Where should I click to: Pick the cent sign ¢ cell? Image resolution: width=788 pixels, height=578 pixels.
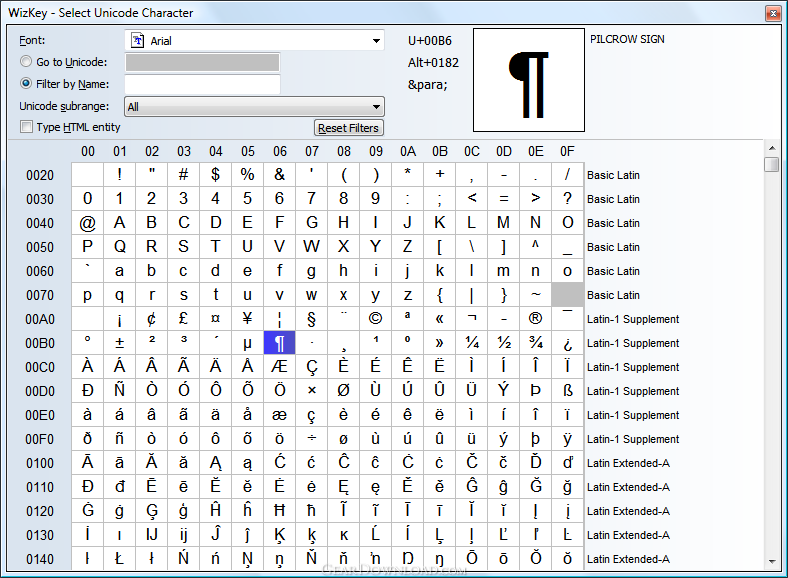[x=151, y=319]
